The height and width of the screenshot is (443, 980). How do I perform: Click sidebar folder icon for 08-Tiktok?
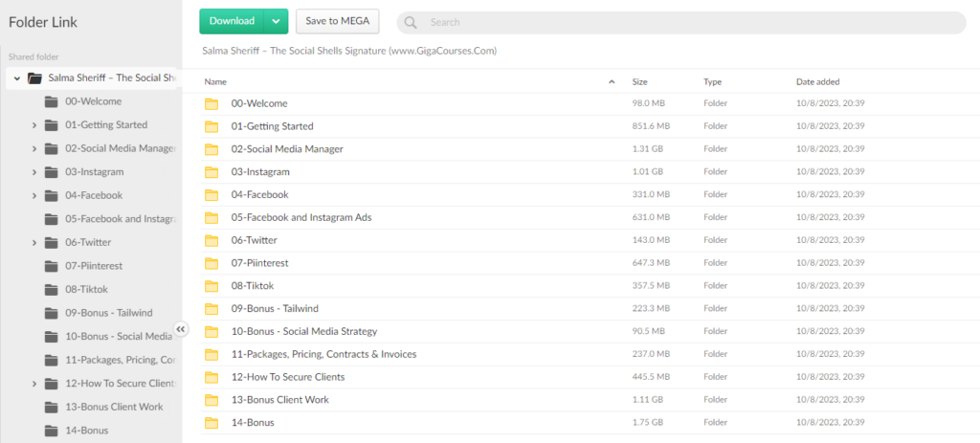[x=52, y=290]
